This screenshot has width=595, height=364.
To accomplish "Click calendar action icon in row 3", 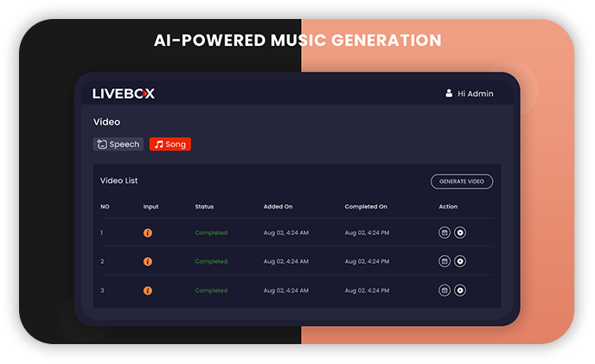I will [445, 291].
